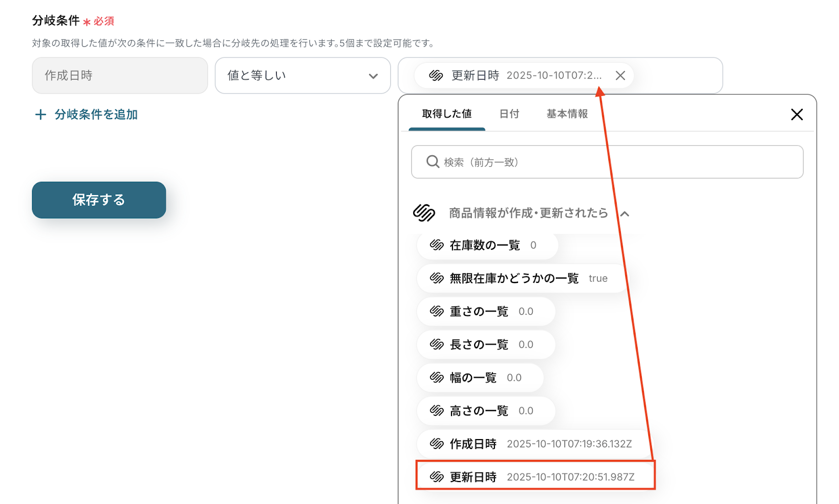Pick the 高さの一覧 value item
The width and height of the screenshot is (839, 504).
pyautogui.click(x=486, y=411)
